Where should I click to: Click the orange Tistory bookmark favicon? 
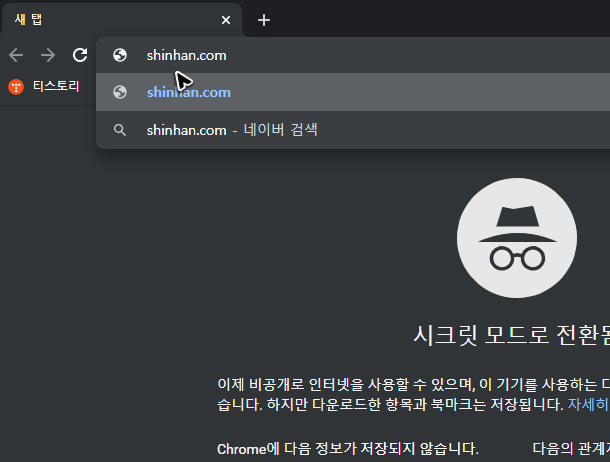[16, 87]
